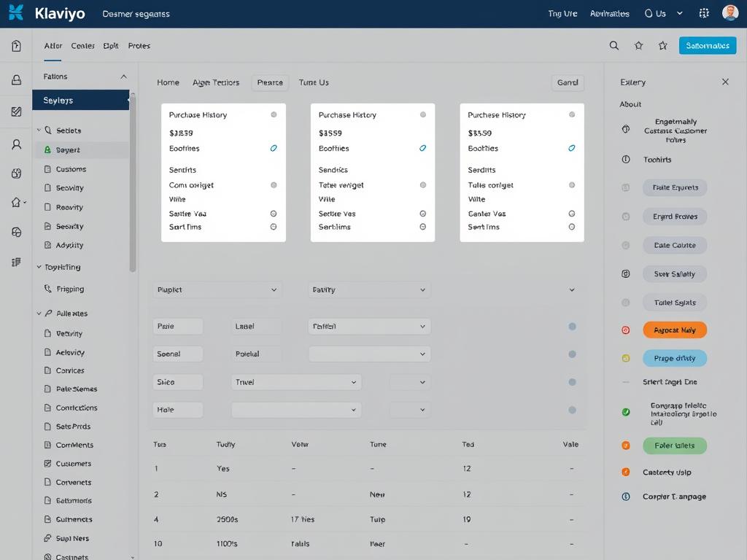Toggle the radio control in the first Purchase History card
The width and height of the screenshot is (747, 560).
coord(274,114)
